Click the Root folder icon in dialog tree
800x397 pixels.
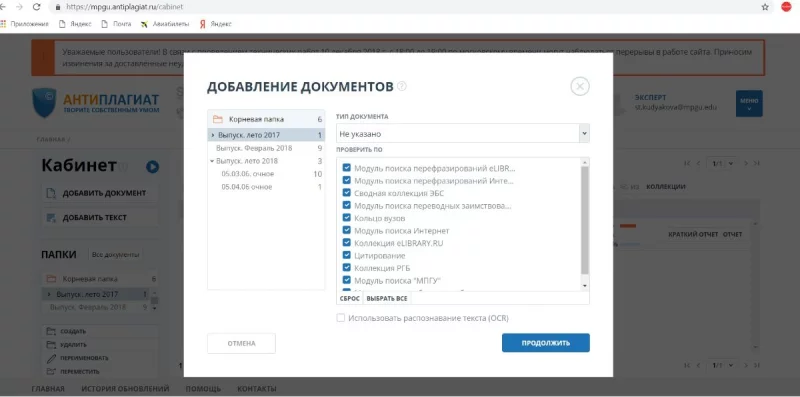click(218, 119)
